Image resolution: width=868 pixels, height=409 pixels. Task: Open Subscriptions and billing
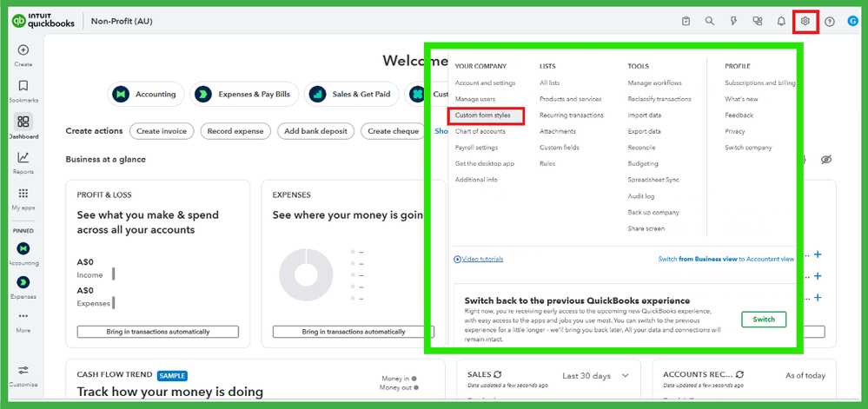(760, 83)
